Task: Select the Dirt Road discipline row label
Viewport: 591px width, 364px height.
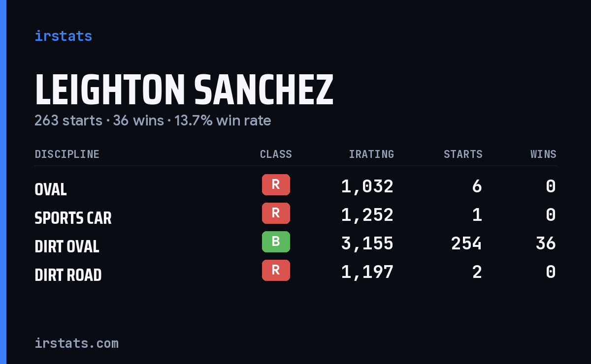Action: pos(68,275)
